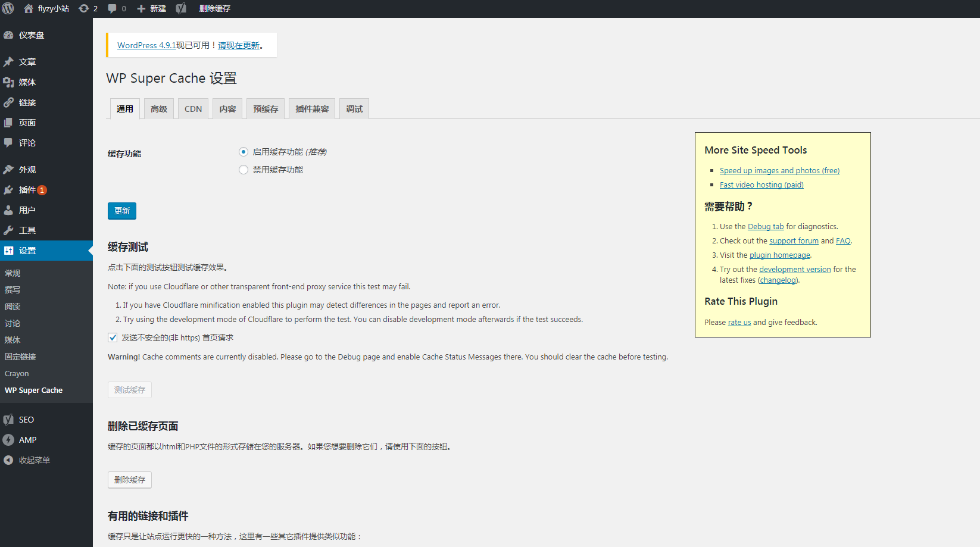Click the sidebar SEO Yoast icon

point(8,420)
